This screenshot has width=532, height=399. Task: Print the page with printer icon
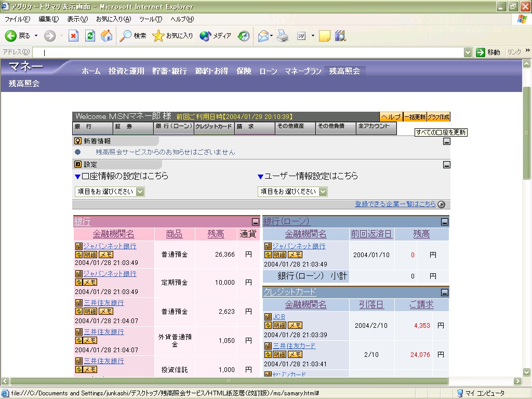283,36
